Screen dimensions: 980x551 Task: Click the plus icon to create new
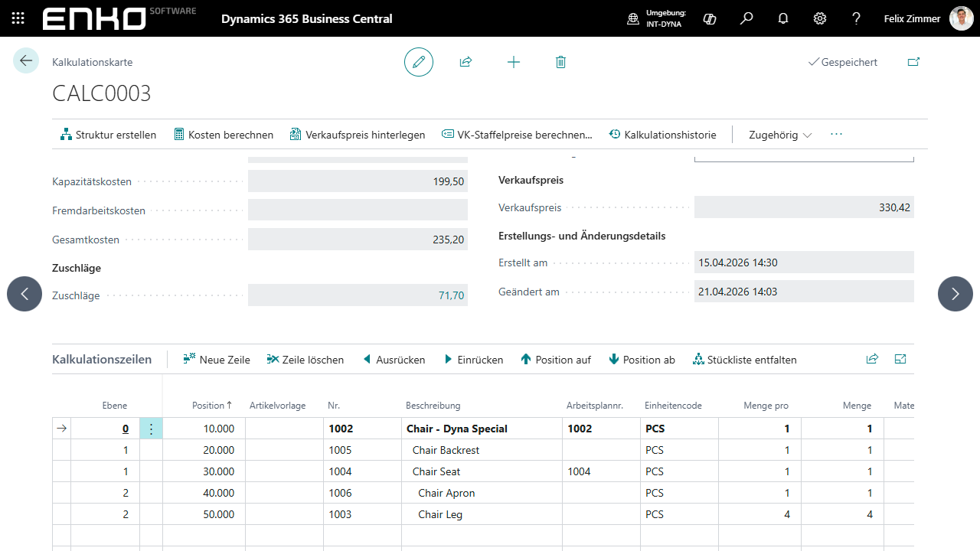pyautogui.click(x=514, y=62)
